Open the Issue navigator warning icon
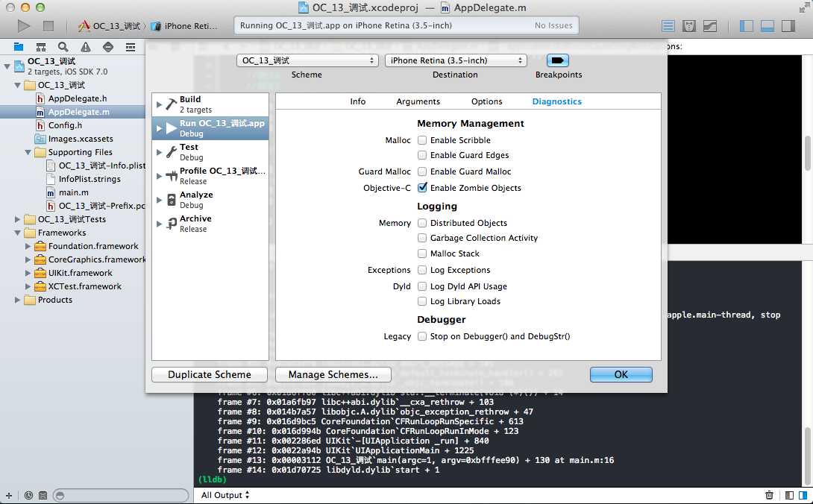813x504 pixels. [86, 47]
